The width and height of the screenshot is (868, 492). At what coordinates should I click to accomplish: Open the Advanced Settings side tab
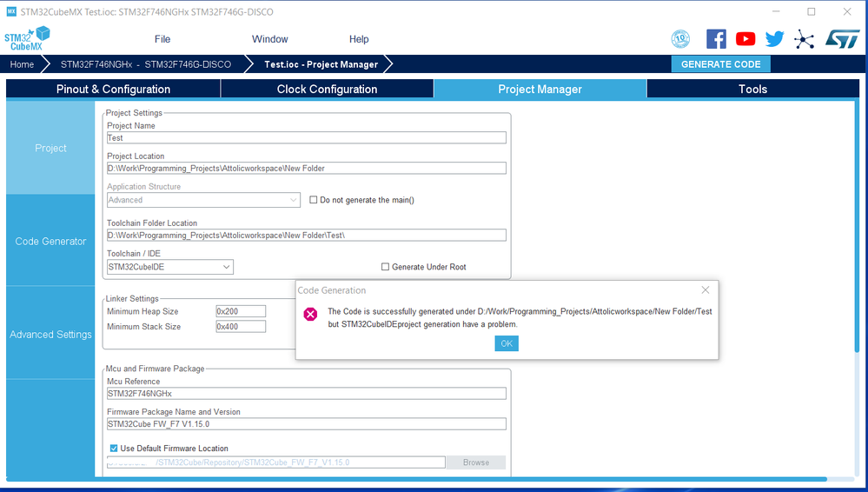click(x=50, y=334)
